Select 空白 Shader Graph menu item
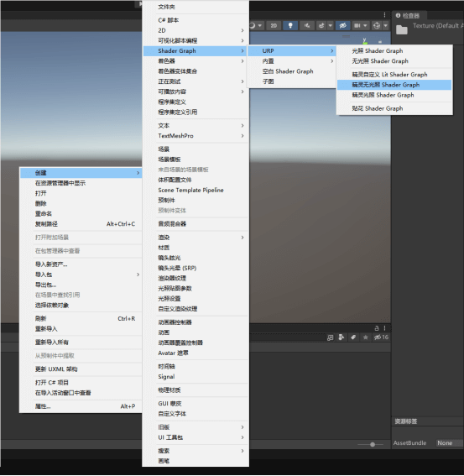Image resolution: width=464 pixels, height=476 pixels. [293, 71]
